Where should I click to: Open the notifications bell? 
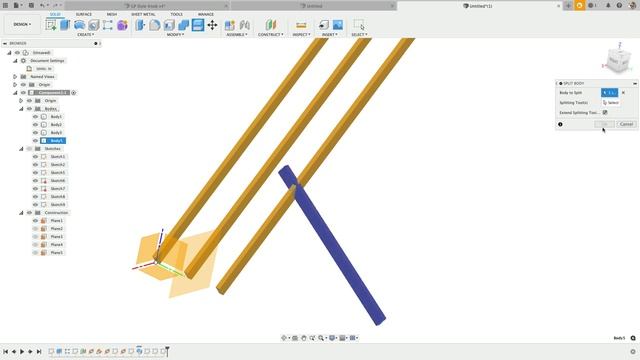(x=608, y=5)
